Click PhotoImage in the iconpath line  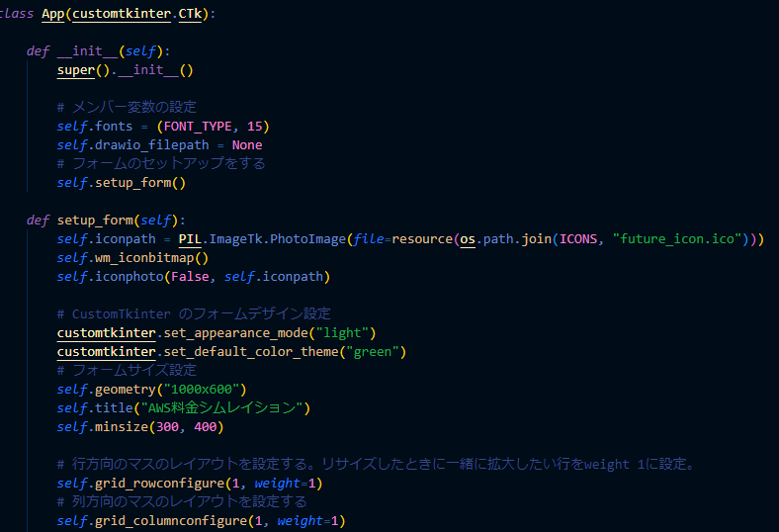pos(308,239)
